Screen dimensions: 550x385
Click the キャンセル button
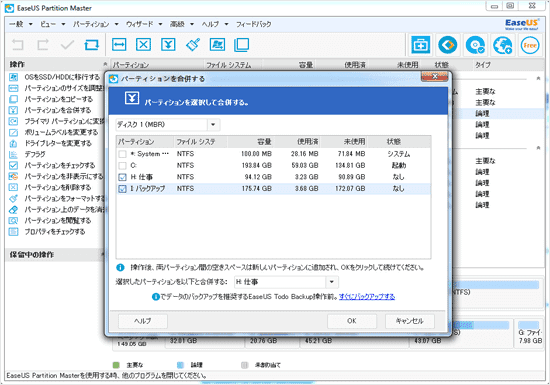point(409,321)
